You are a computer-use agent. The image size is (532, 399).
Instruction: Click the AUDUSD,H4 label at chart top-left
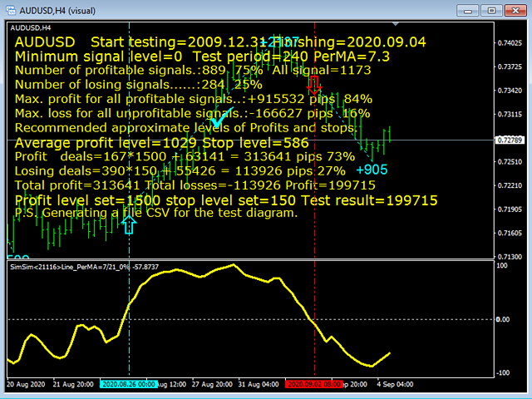[x=31, y=27]
